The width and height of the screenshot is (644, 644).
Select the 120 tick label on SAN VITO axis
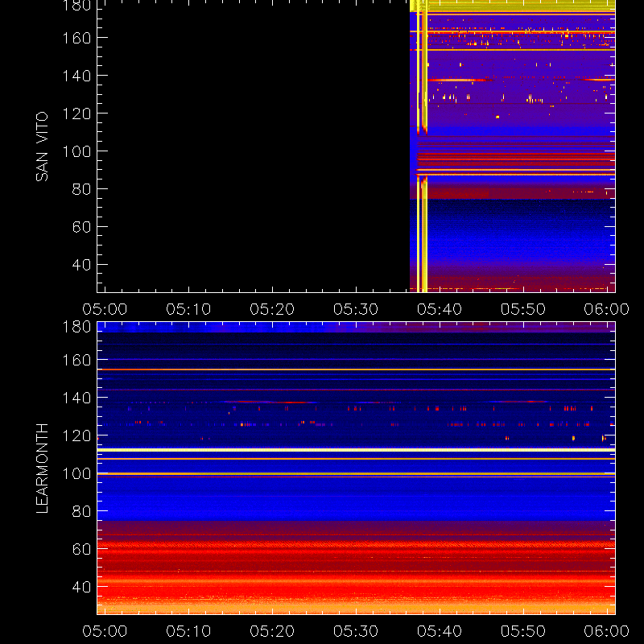point(76,114)
